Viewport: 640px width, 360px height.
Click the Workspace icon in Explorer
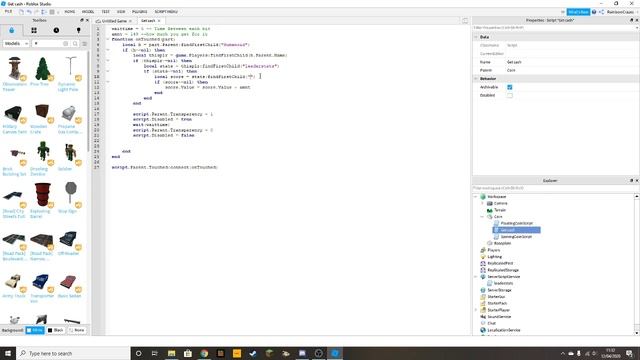tap(483, 196)
